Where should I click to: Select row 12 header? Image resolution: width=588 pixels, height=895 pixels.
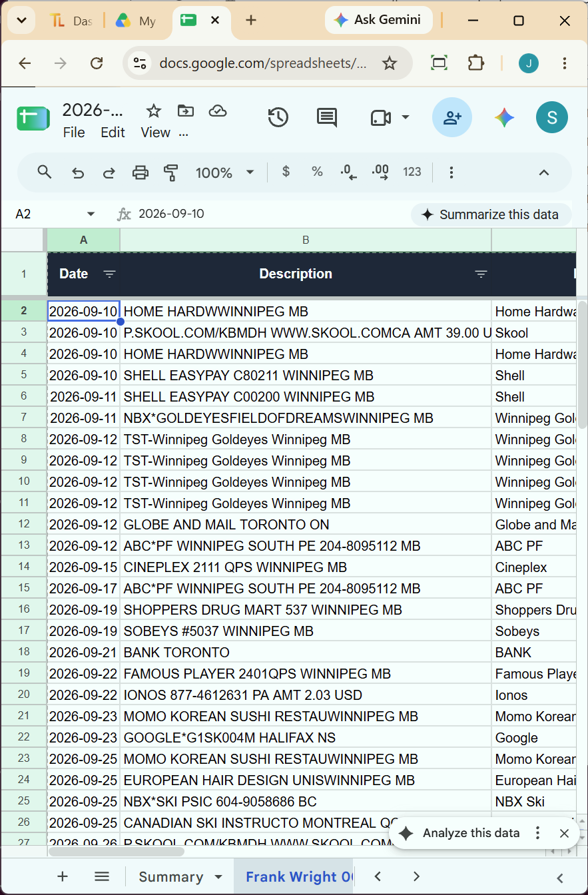point(24,525)
